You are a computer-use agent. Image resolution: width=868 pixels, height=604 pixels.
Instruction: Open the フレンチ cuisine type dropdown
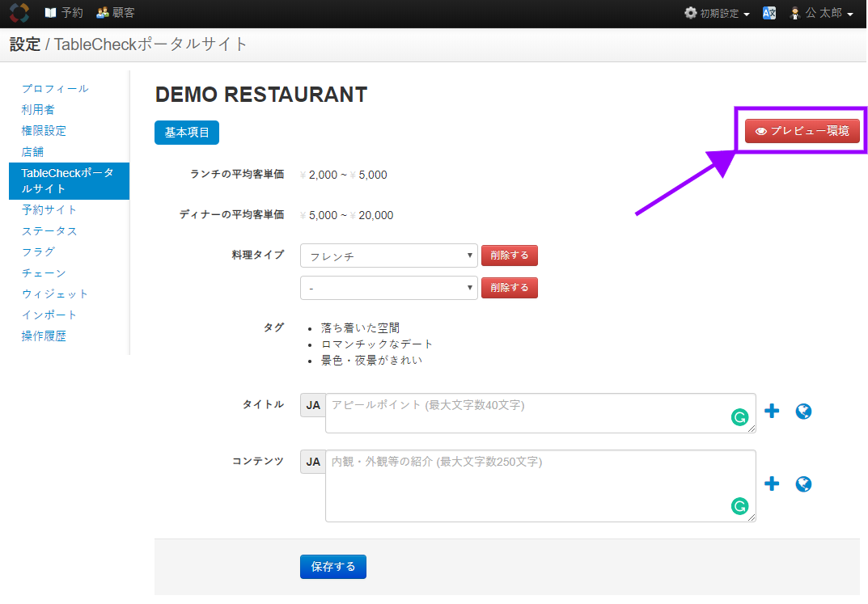[388, 256]
